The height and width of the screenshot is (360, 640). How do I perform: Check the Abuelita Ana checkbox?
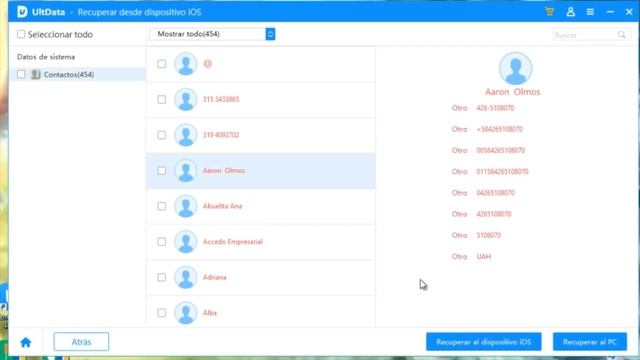coord(162,206)
